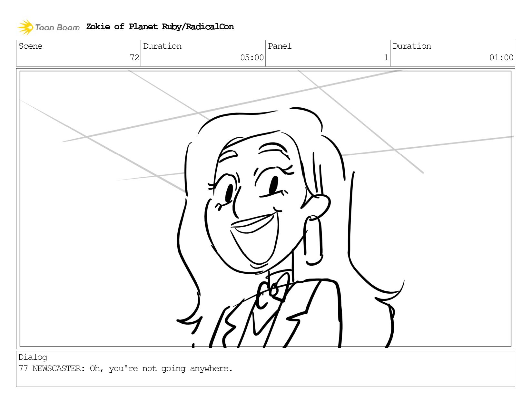Select the scene number '72'

pos(134,58)
